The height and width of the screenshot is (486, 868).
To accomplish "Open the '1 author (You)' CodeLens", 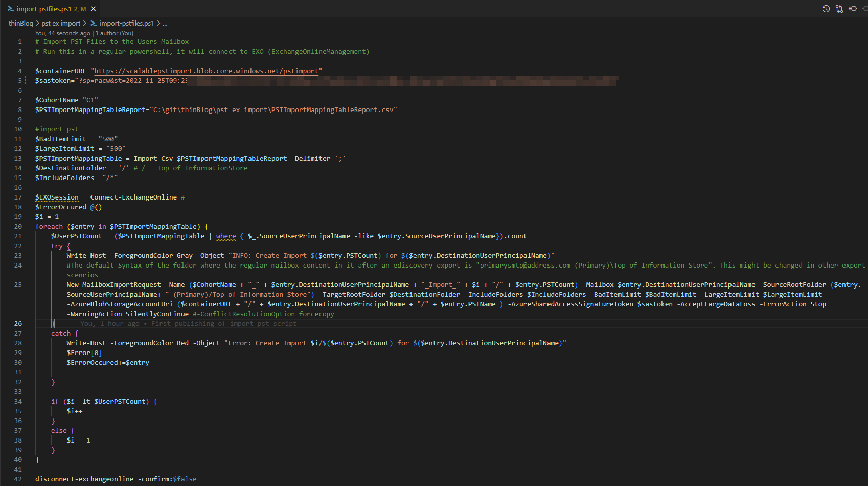I will pyautogui.click(x=115, y=33).
